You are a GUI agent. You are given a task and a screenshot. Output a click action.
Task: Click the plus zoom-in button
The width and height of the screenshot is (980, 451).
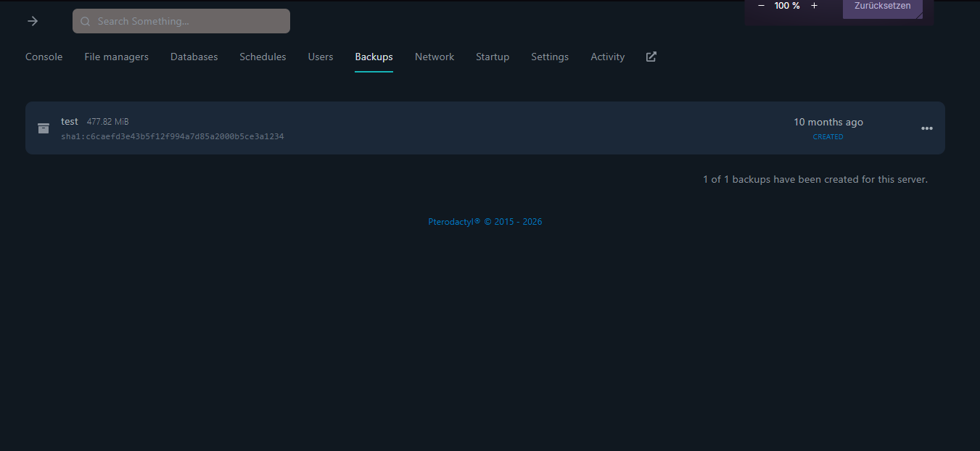tap(814, 6)
